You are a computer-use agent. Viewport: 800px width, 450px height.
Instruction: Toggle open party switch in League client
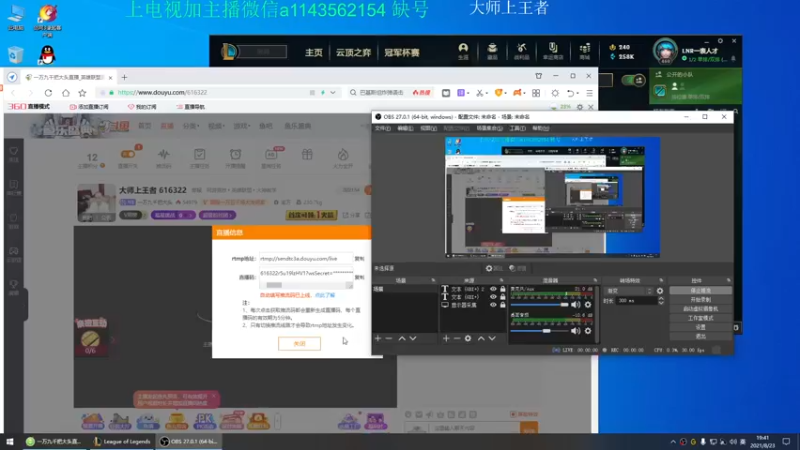(x=633, y=80)
